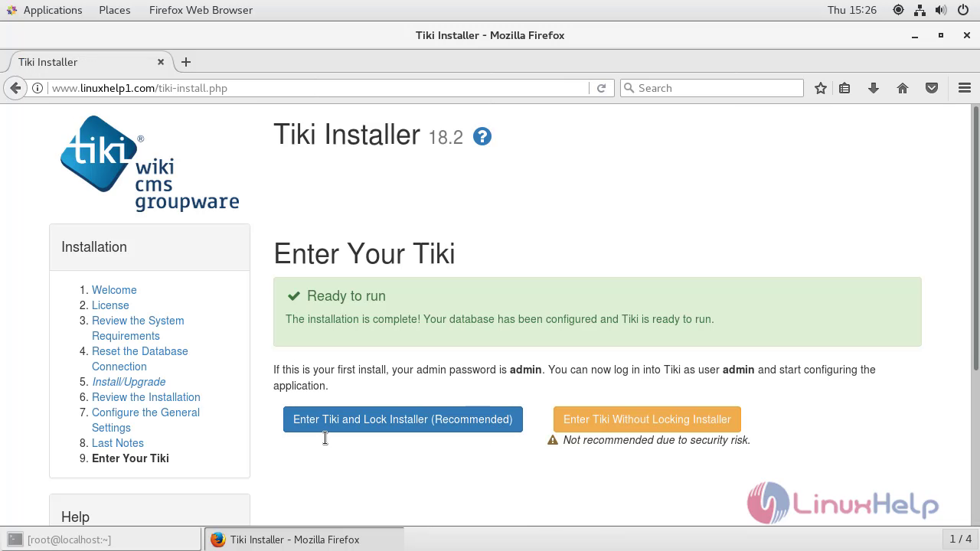Open the network status icon in top panel

920,10
